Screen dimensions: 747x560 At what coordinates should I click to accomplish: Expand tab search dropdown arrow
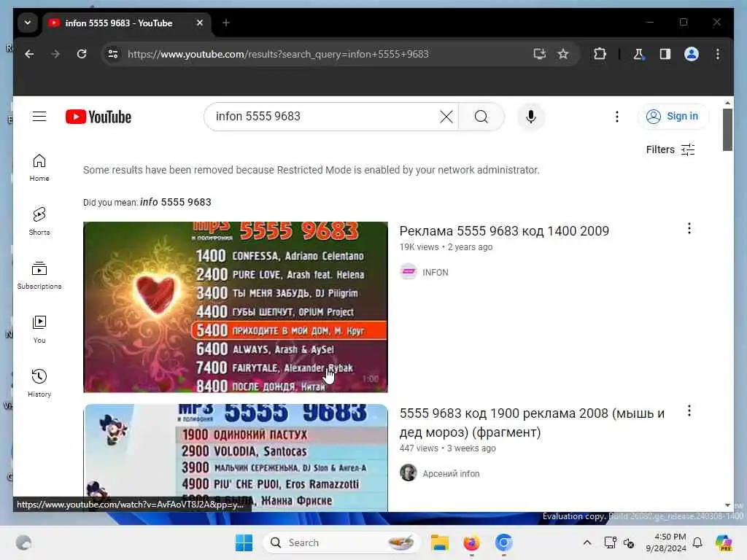click(28, 23)
